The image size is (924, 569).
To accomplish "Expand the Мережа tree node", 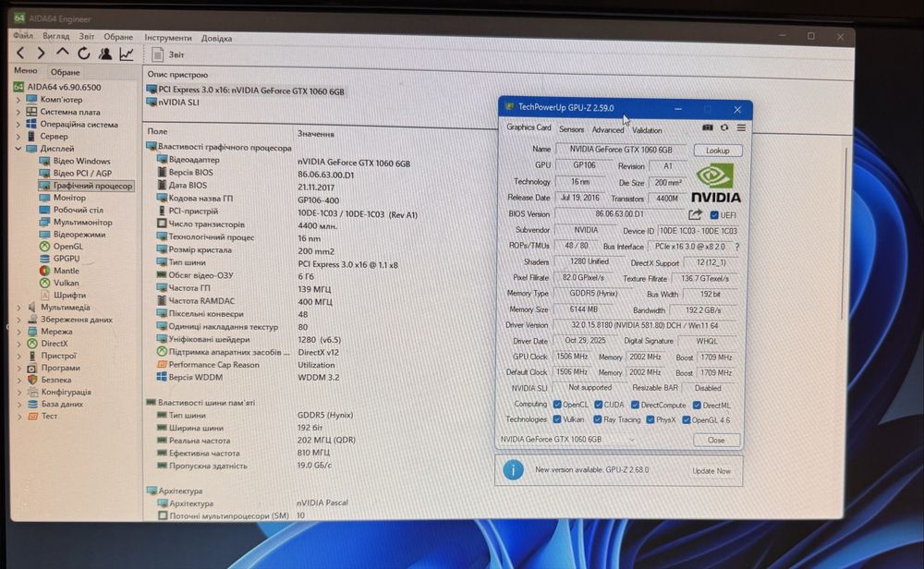I will 18,332.
